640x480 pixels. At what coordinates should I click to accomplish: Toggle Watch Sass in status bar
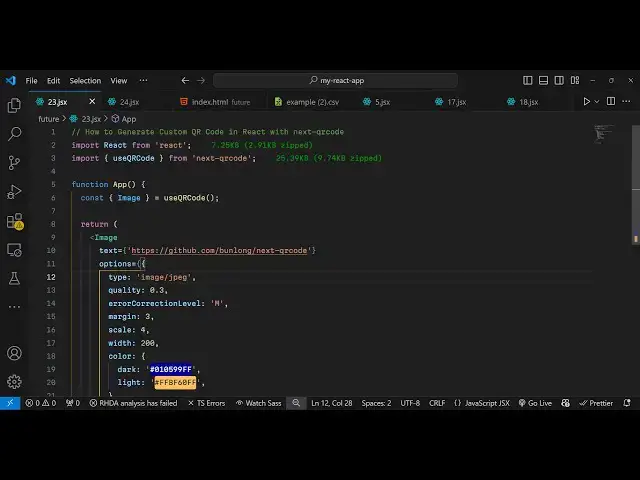coord(259,403)
